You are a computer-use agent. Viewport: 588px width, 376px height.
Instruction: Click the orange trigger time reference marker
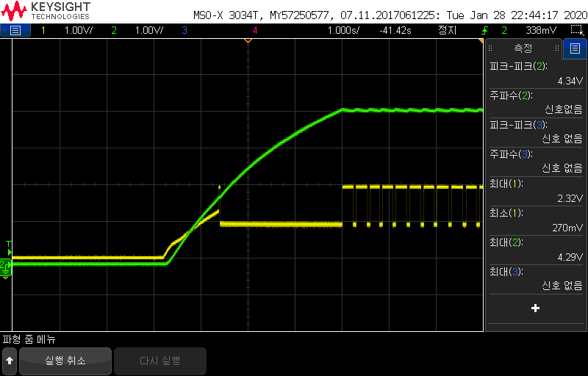248,40
